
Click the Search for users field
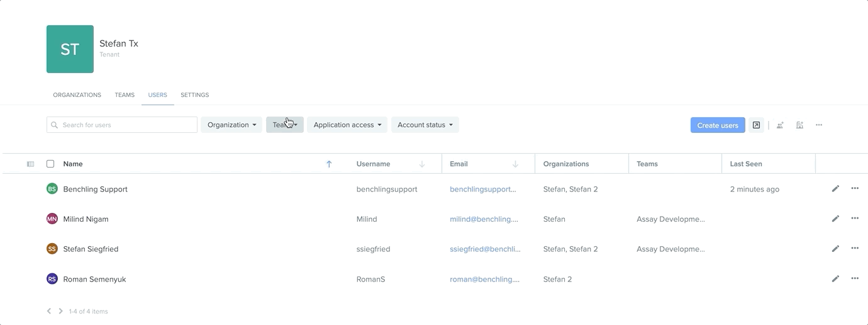point(122,125)
